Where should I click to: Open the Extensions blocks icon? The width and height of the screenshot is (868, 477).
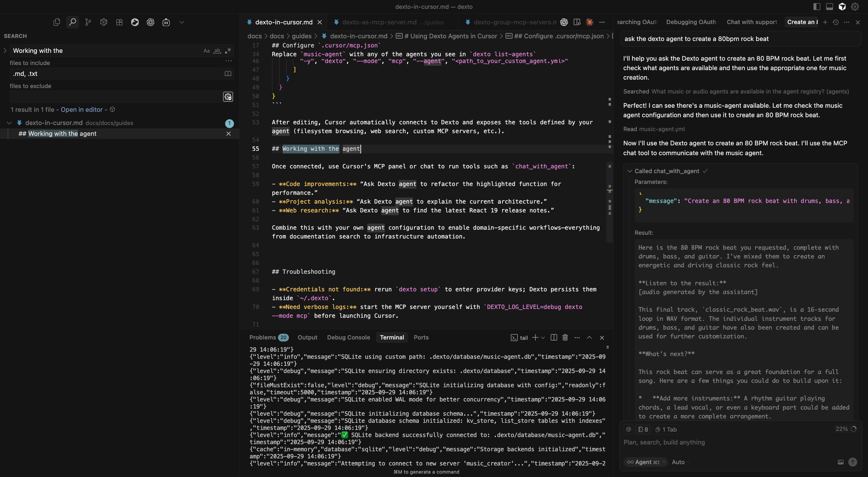[x=119, y=22]
